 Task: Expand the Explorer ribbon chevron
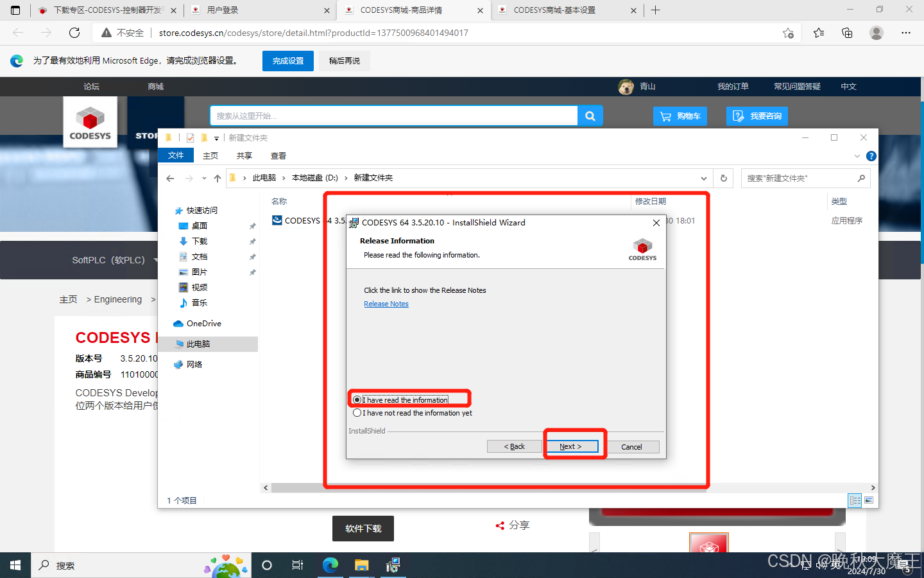click(x=857, y=156)
